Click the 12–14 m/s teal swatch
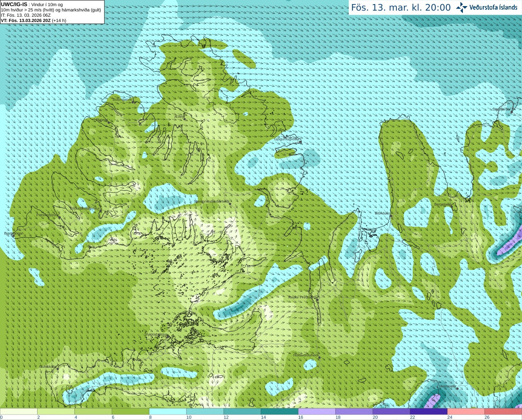Image resolution: width=522 pixels, height=420 pixels. (242, 411)
